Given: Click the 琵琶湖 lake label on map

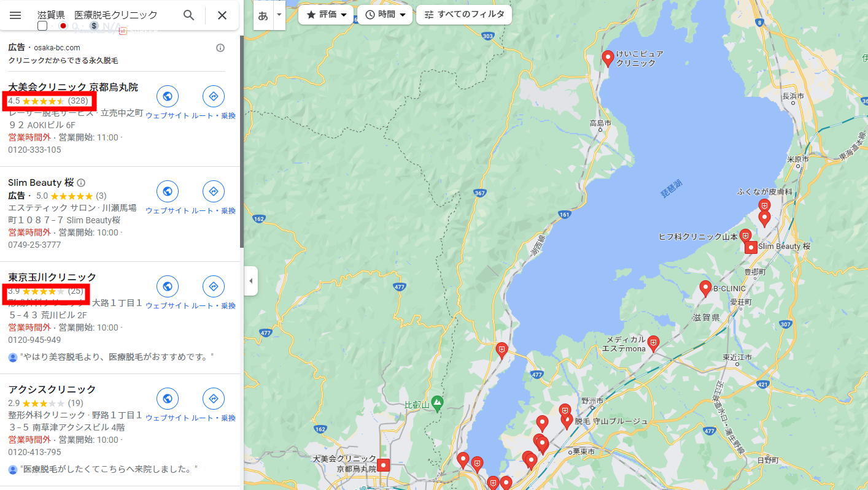Looking at the screenshot, I should pyautogui.click(x=672, y=189).
